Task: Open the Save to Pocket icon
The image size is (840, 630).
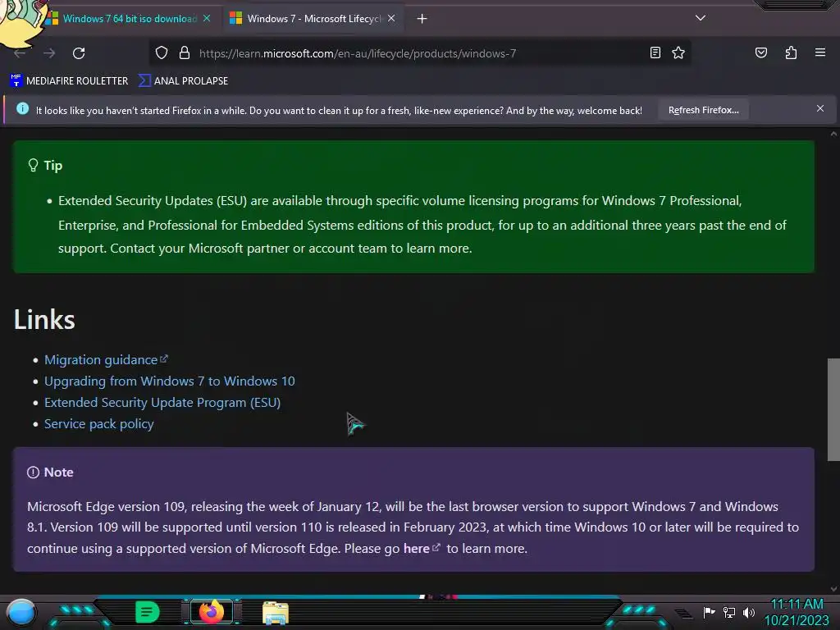Action: [x=760, y=52]
